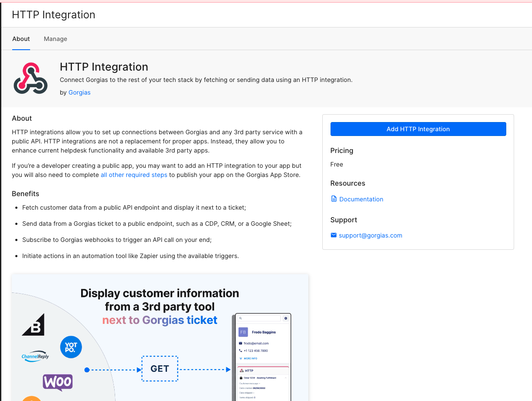
Task: Click the phone icon in the customer preview
Action: click(240, 350)
